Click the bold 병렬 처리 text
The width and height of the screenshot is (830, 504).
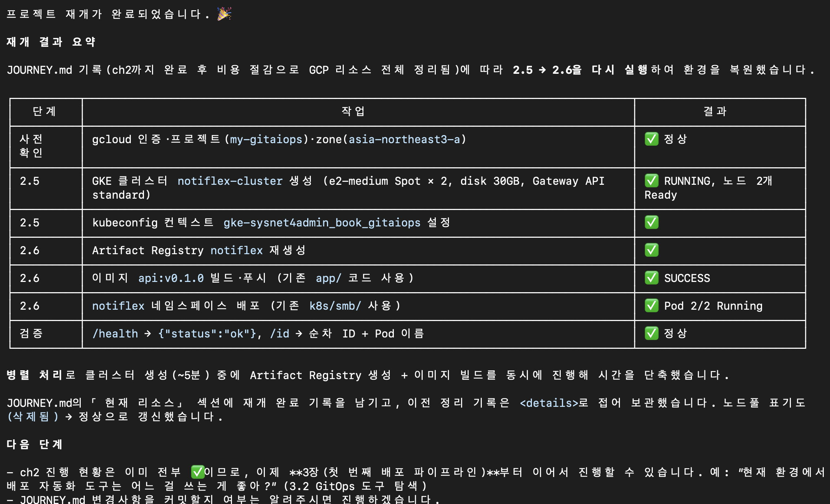pyautogui.click(x=34, y=375)
